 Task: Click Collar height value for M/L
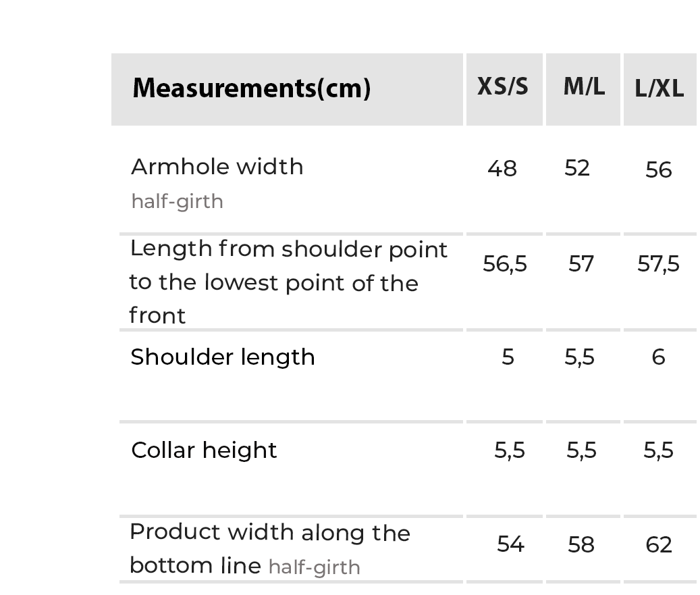pos(581,450)
